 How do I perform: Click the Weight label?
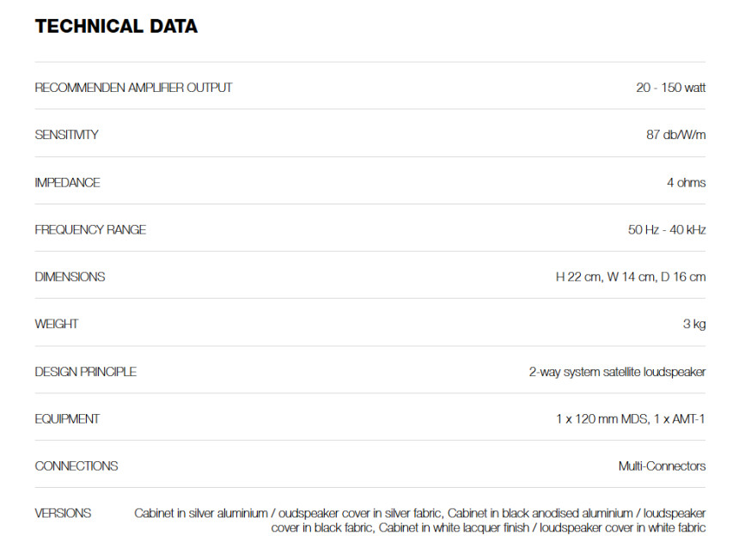point(56,324)
